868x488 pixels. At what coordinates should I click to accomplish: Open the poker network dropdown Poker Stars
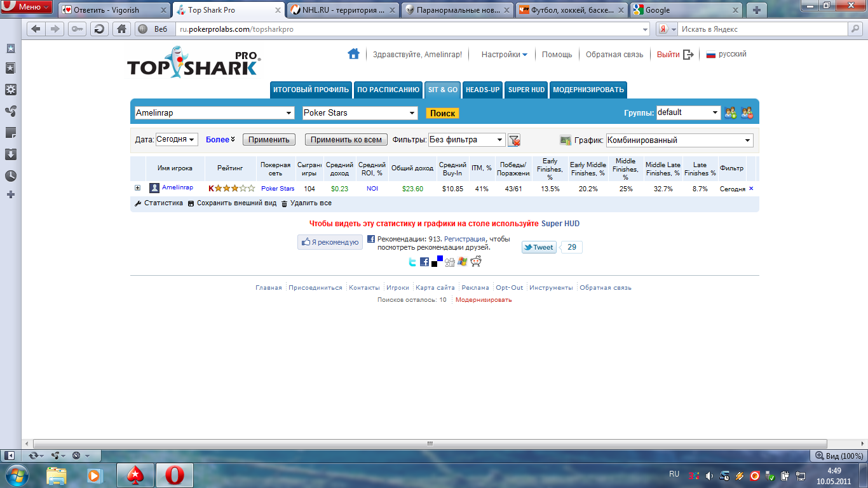(x=360, y=113)
